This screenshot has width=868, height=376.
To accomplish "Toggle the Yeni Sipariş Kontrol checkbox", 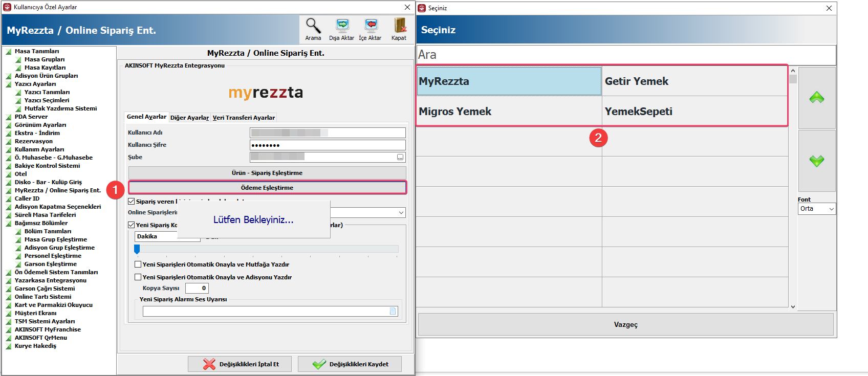I will coord(132,225).
